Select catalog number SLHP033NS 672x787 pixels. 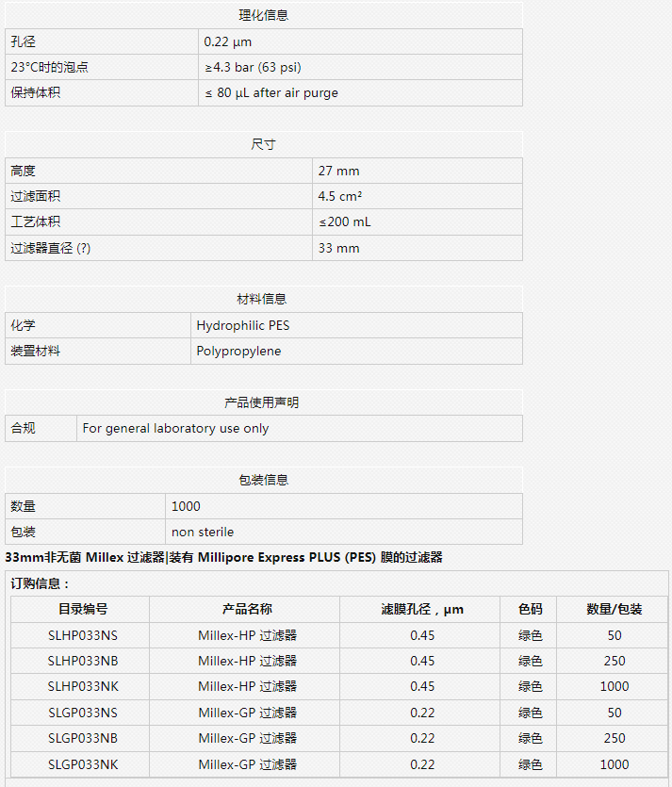pyautogui.click(x=83, y=635)
